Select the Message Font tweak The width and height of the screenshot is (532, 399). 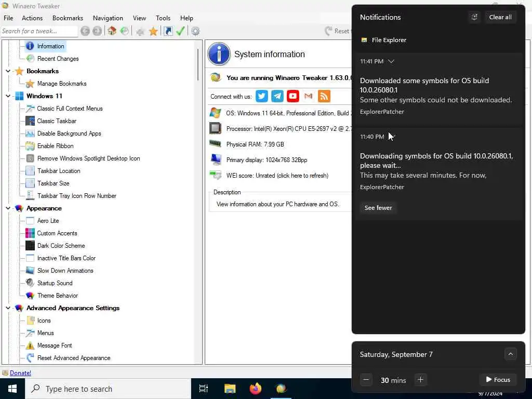54,345
